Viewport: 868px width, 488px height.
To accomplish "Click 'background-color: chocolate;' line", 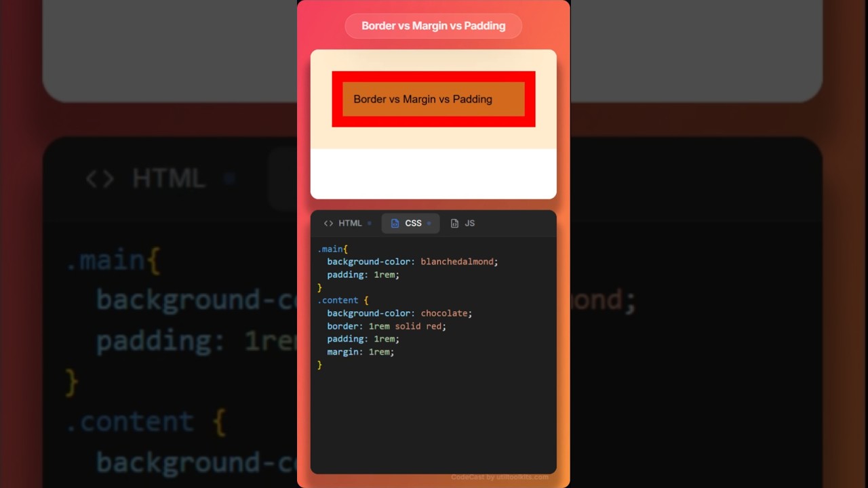I will 399,313.
